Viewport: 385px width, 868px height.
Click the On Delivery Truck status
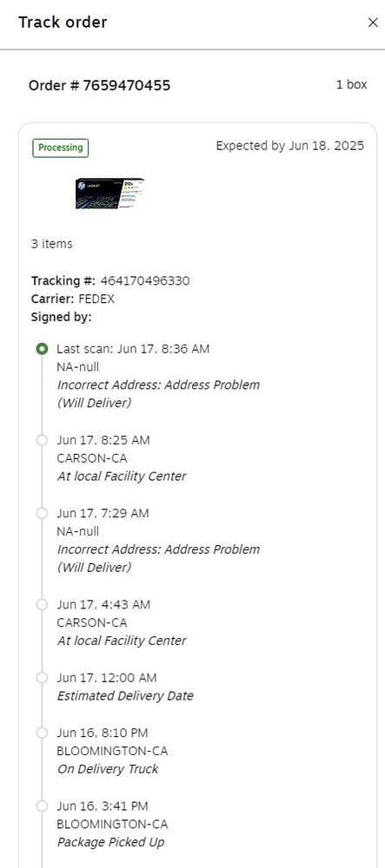[108, 769]
